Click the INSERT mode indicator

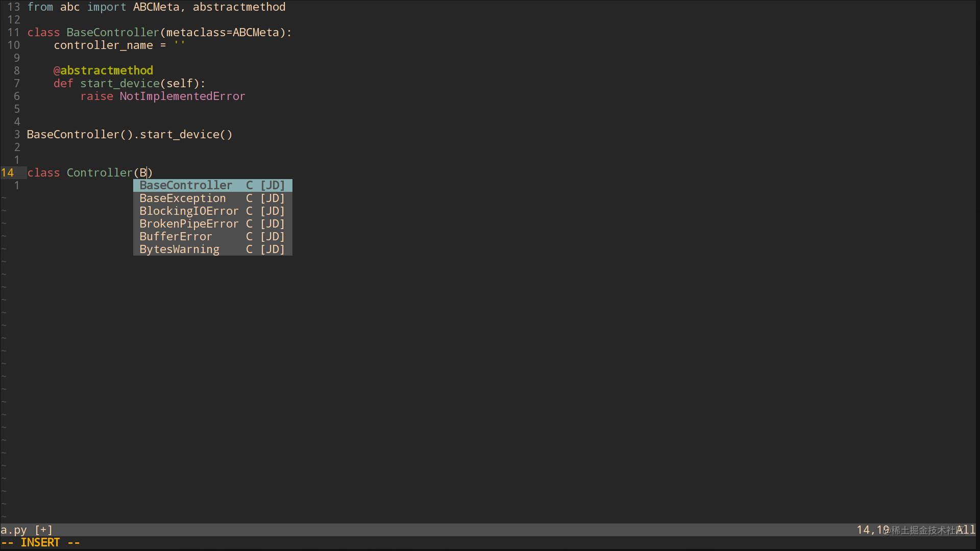(x=41, y=542)
